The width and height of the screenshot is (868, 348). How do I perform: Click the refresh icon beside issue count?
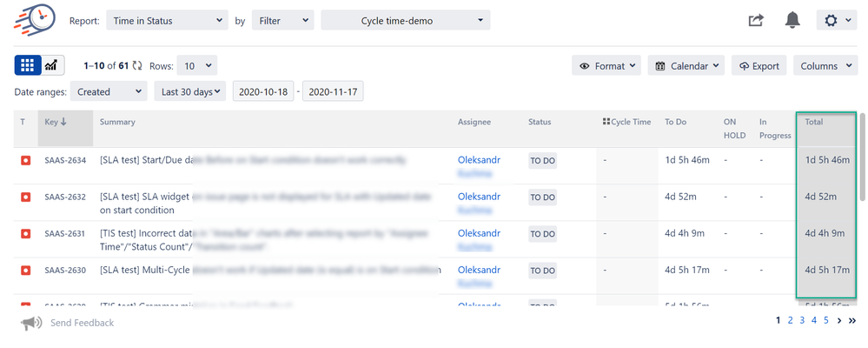click(137, 65)
